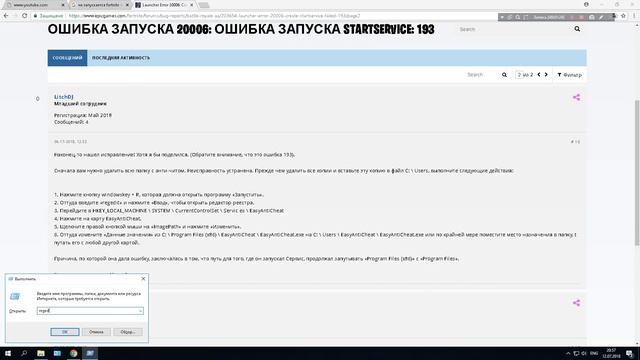Click the Run dialog taskbar icon
Image resolution: width=640 pixels, height=360 pixels.
pyautogui.click(x=90, y=353)
